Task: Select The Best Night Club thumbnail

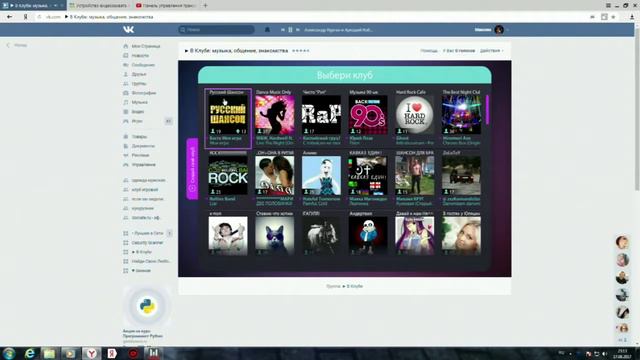Action: [461, 115]
